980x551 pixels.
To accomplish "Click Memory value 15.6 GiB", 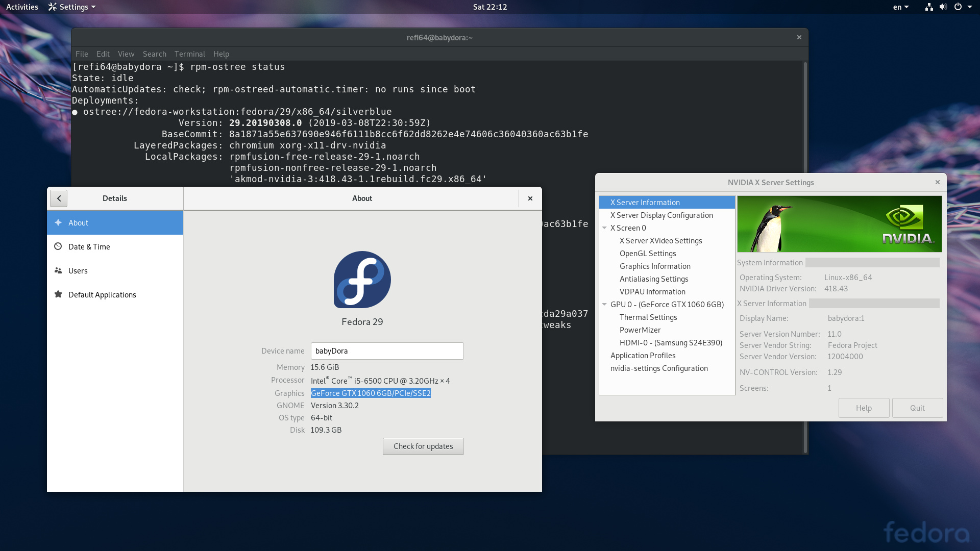I will (x=325, y=367).
